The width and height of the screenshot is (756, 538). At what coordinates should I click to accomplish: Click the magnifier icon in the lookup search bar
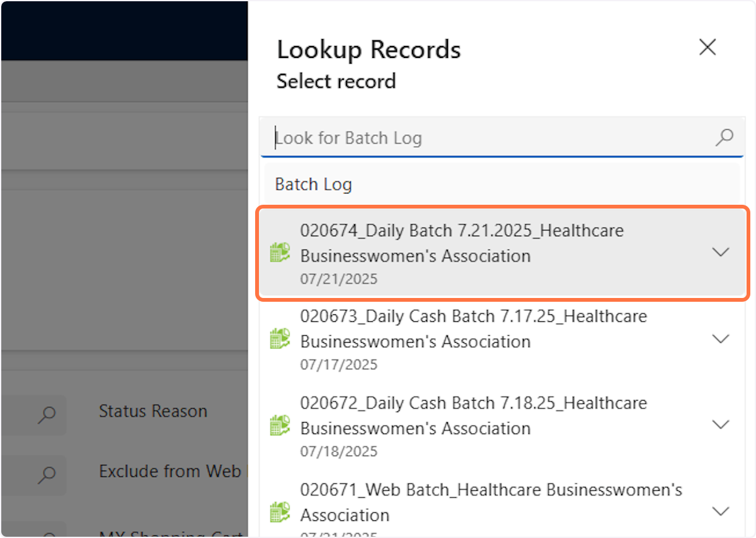coord(724,137)
